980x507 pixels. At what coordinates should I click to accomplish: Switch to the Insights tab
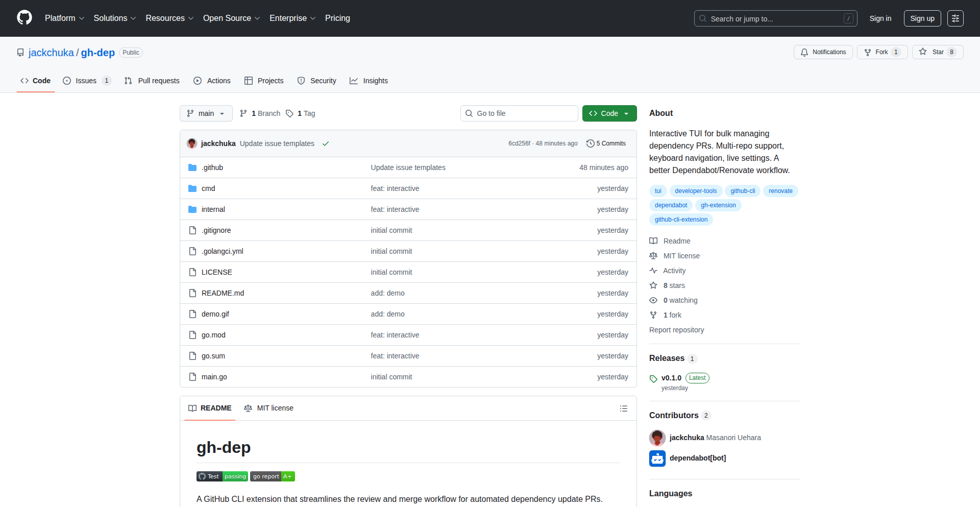pos(369,81)
